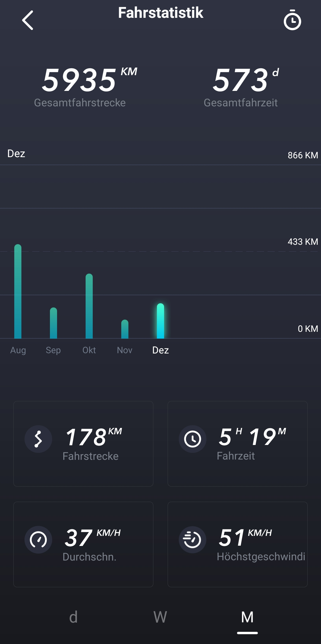Switch to weekly view tab 'W'

(x=160, y=617)
